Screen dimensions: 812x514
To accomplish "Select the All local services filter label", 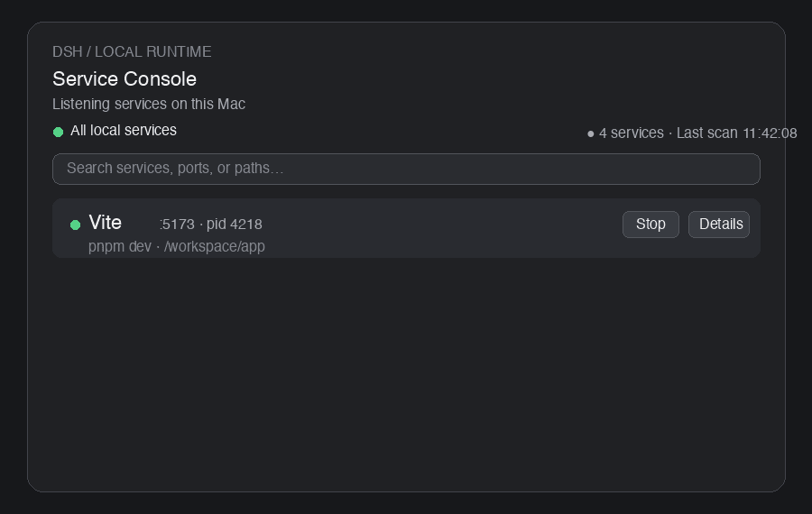I will [124, 131].
